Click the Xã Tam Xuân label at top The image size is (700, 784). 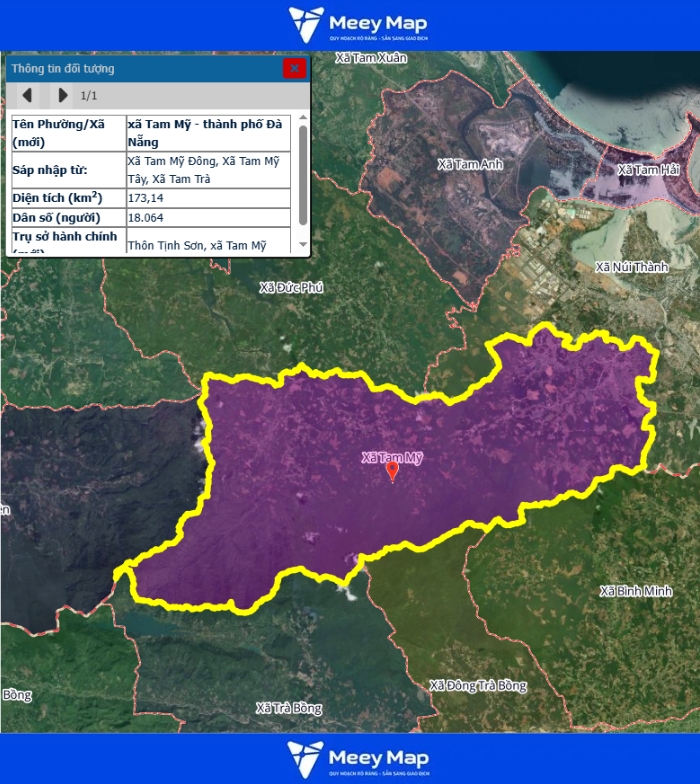[371, 58]
